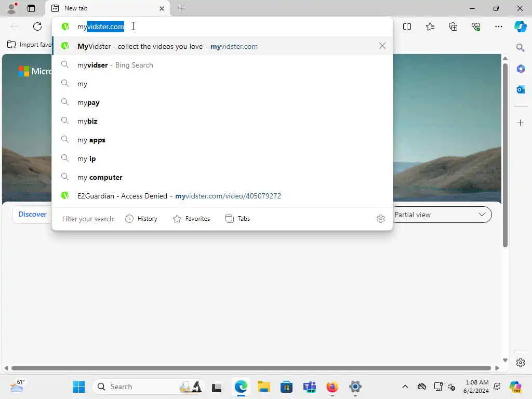
Task: Close the New tab tab
Action: [162, 8]
